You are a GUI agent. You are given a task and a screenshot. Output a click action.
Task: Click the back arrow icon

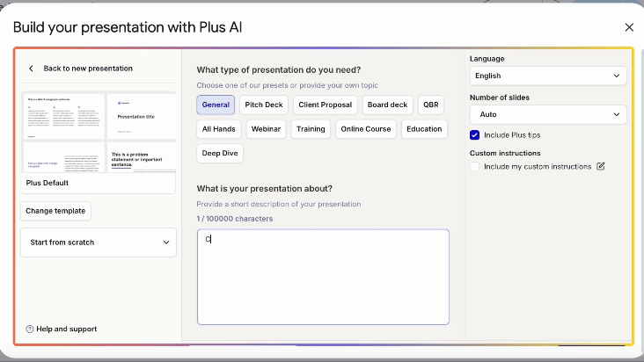[x=31, y=69]
